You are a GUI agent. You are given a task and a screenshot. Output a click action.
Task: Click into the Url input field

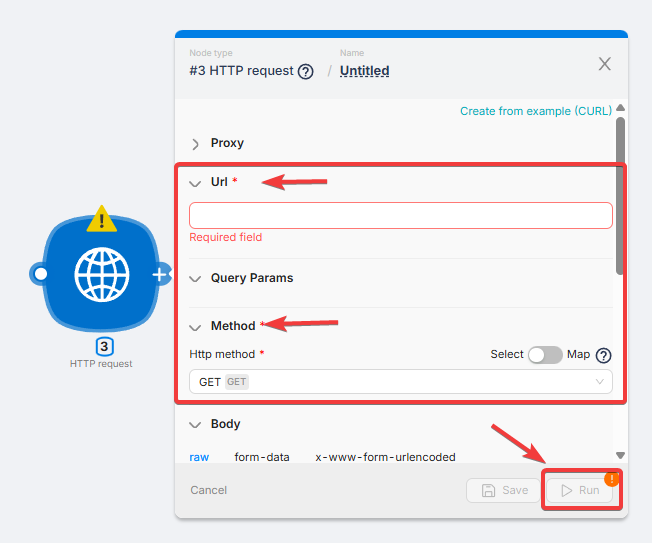(400, 215)
